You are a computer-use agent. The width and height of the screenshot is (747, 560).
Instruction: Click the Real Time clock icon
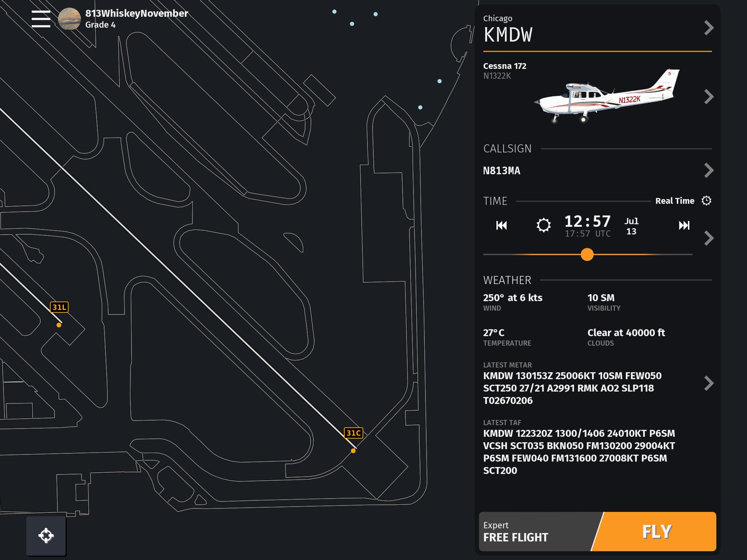pos(706,201)
